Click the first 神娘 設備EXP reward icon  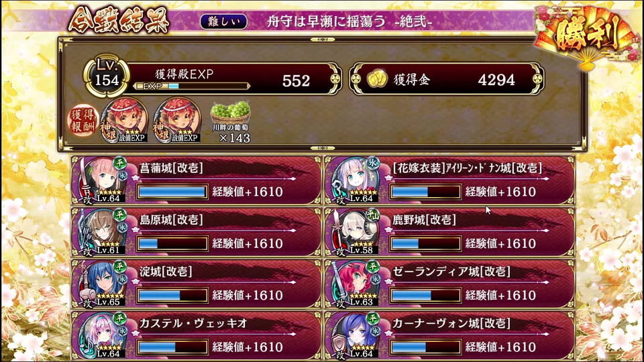pyautogui.click(x=125, y=120)
